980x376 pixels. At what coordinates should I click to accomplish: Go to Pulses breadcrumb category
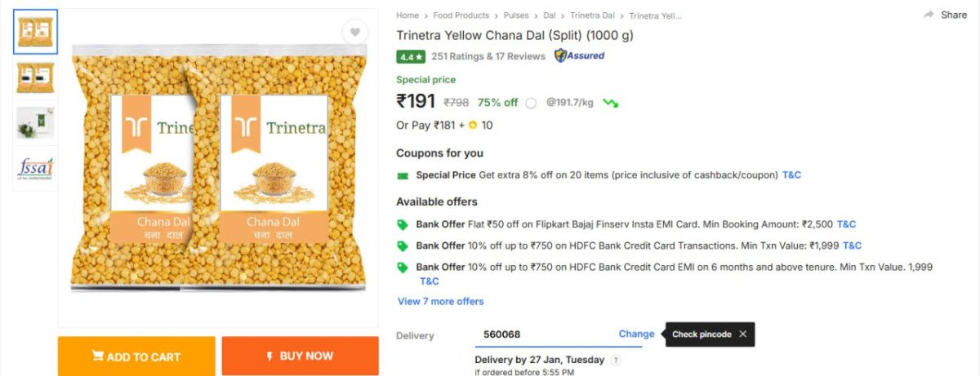(x=514, y=15)
